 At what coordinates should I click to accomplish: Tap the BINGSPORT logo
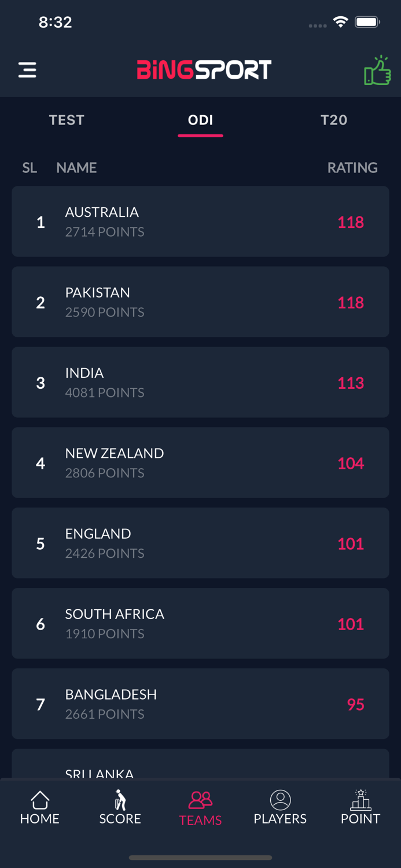coord(204,70)
